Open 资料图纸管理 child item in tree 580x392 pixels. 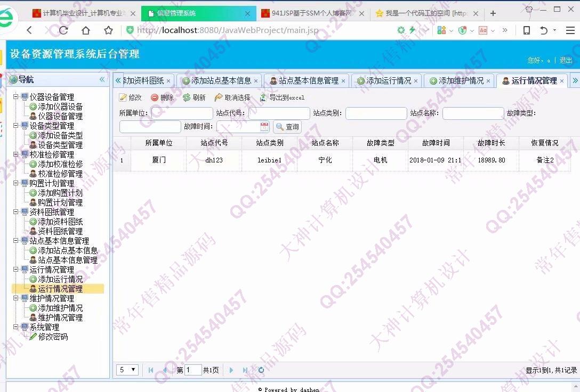[60, 231]
